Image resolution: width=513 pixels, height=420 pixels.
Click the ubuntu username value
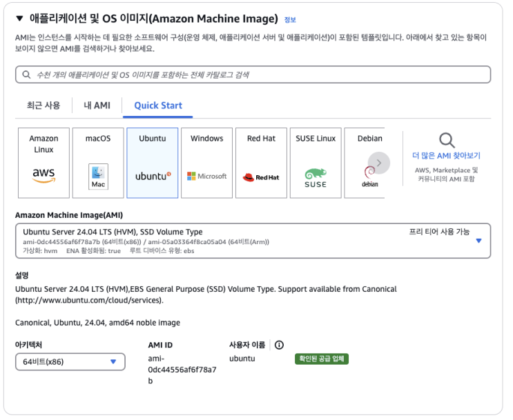[242, 359]
